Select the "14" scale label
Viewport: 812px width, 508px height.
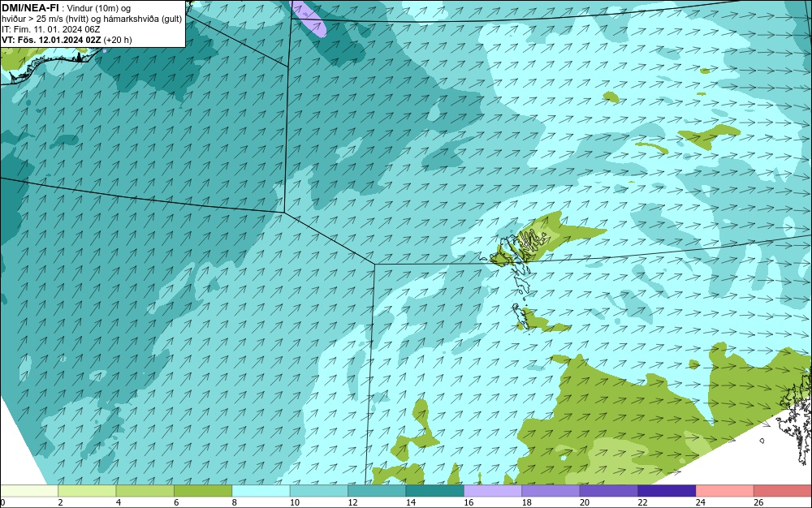click(411, 502)
